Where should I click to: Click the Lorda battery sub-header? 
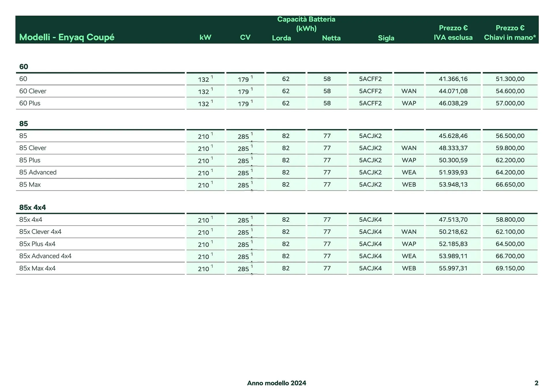point(281,38)
